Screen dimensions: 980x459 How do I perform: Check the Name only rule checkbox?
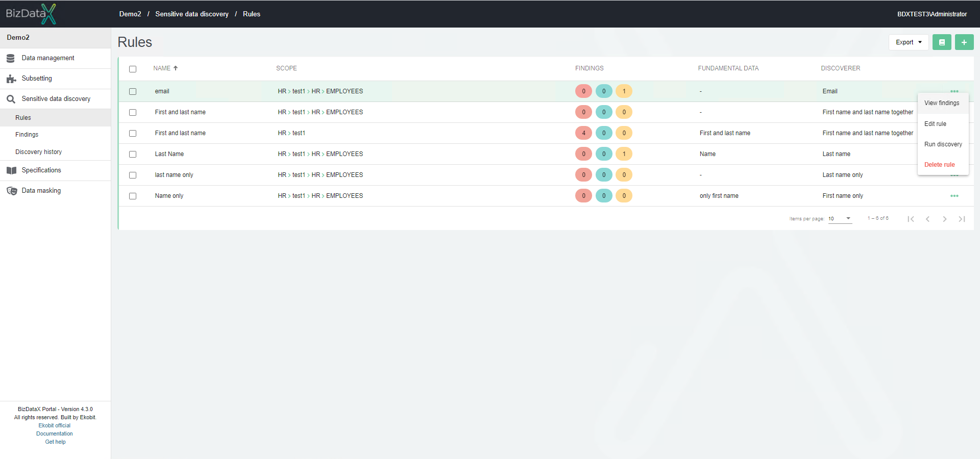coord(133,196)
